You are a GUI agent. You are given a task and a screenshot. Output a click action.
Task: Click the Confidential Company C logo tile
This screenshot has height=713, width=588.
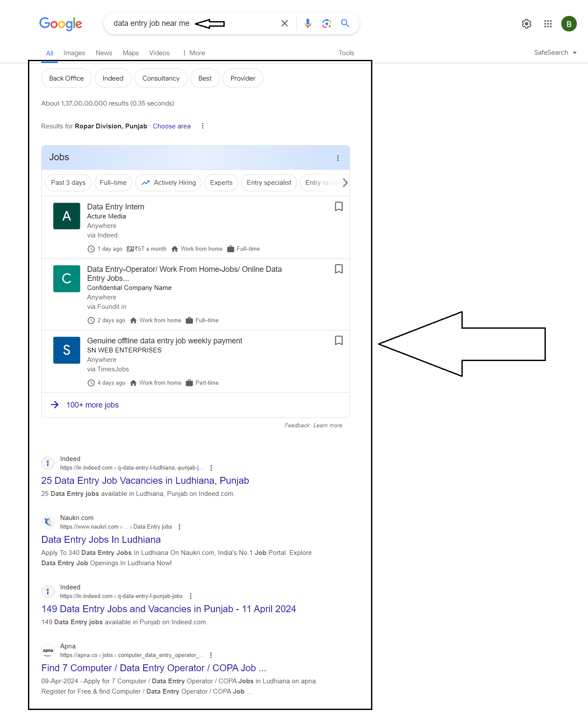click(67, 278)
